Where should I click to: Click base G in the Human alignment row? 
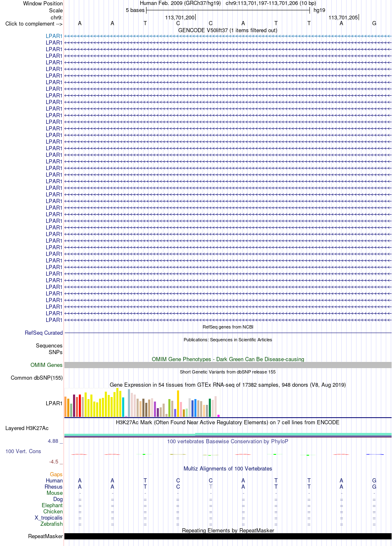(374, 480)
